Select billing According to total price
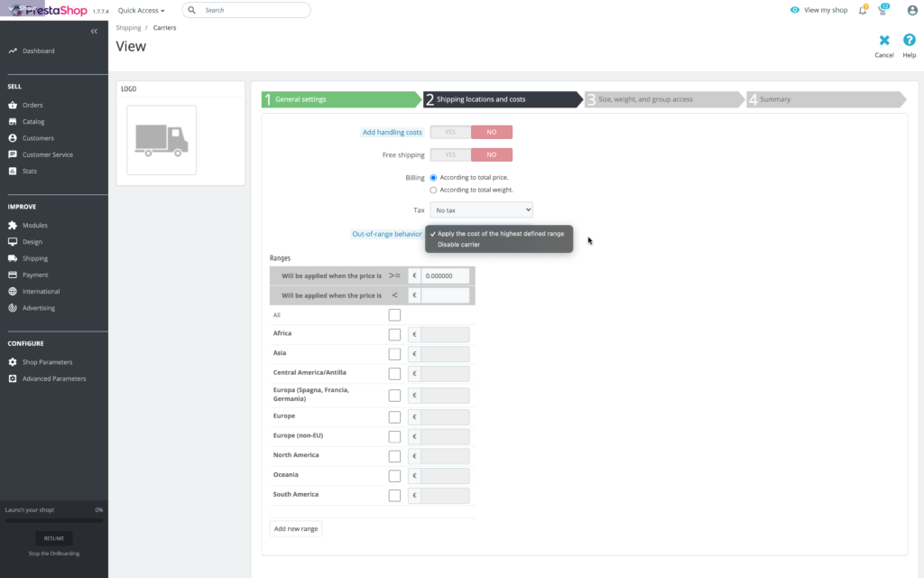The width and height of the screenshot is (924, 578). point(433,178)
